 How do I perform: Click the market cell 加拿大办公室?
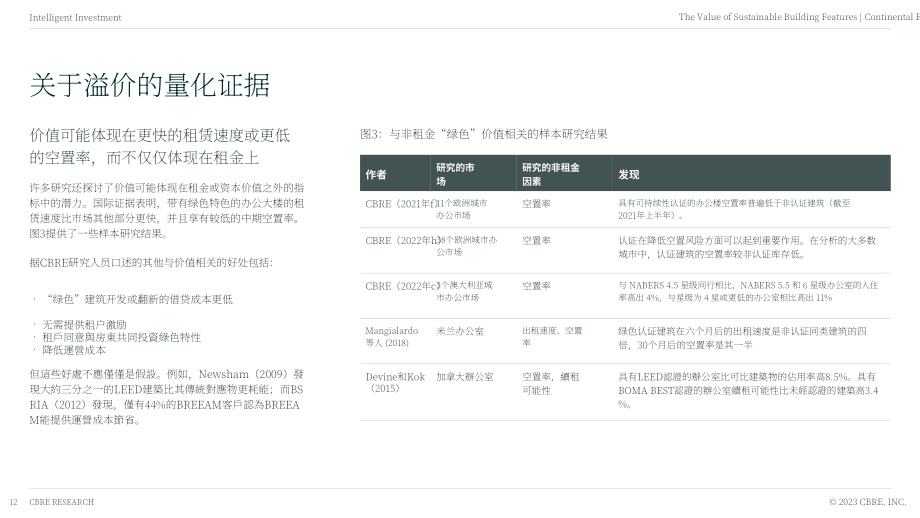(x=465, y=377)
